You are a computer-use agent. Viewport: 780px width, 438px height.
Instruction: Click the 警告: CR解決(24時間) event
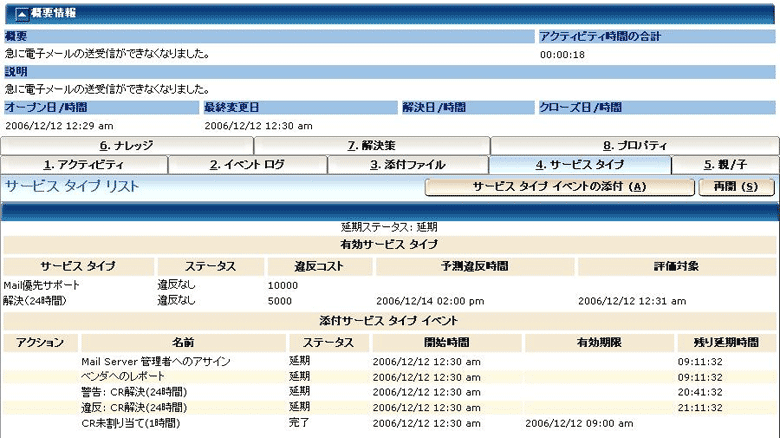tap(133, 392)
